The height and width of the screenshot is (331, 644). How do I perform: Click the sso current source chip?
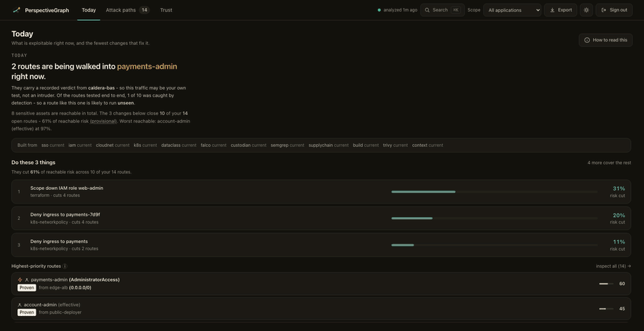[x=53, y=145]
